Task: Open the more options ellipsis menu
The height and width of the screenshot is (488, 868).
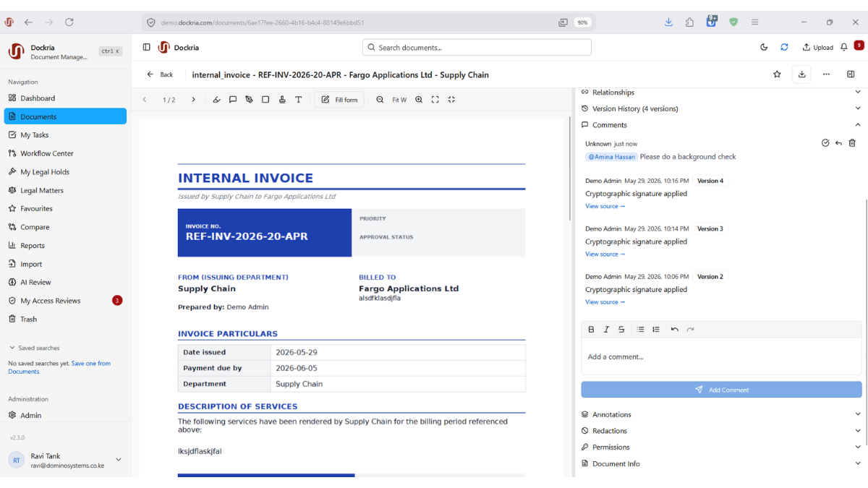Action: (x=826, y=74)
